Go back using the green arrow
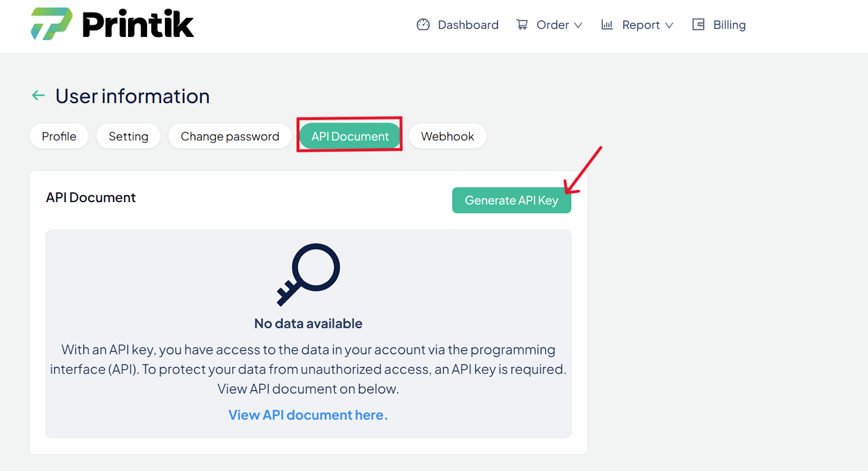Image resolution: width=868 pixels, height=471 pixels. pyautogui.click(x=38, y=96)
